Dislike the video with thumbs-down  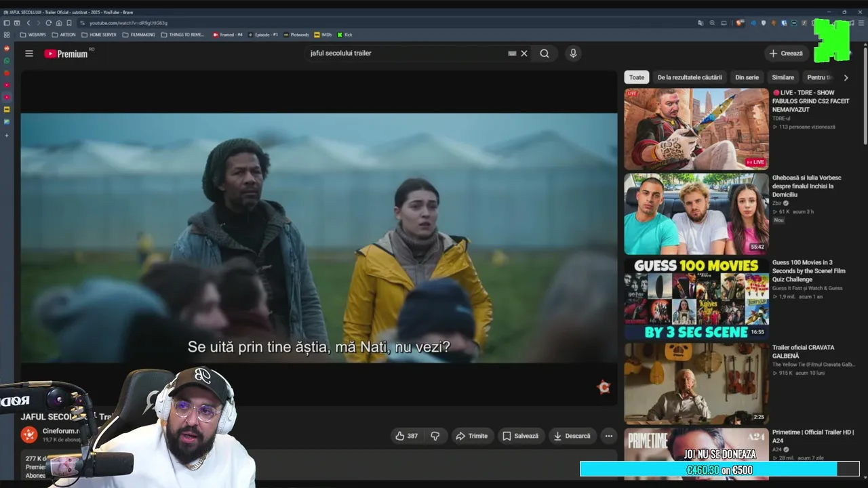pyautogui.click(x=435, y=436)
